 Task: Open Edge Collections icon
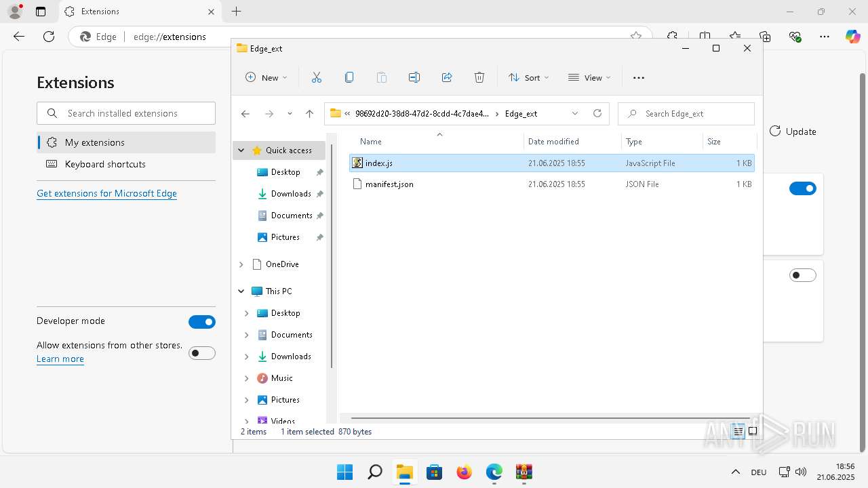[x=765, y=37]
